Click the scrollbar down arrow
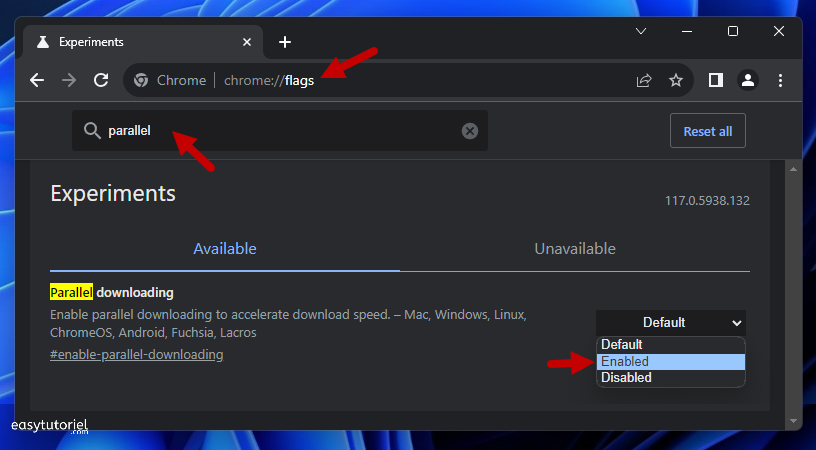816x450 pixels. [x=793, y=421]
